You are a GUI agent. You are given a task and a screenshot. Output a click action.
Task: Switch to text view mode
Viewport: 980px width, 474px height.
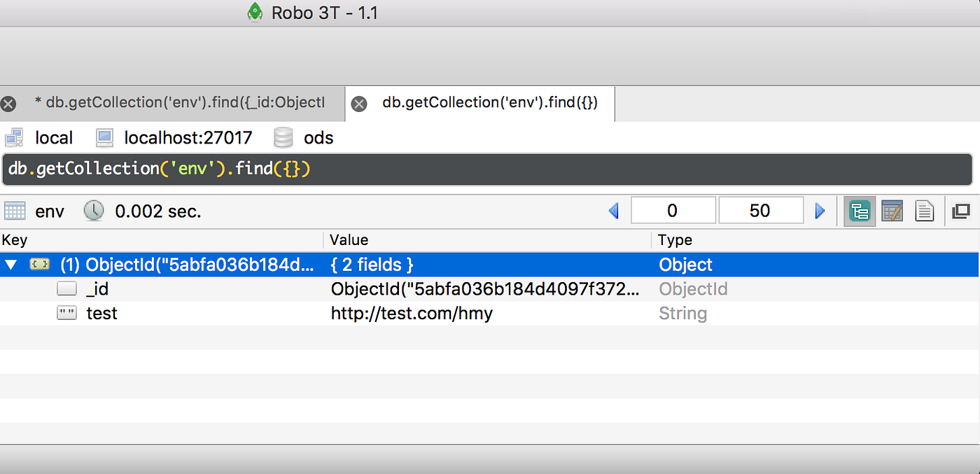click(925, 211)
